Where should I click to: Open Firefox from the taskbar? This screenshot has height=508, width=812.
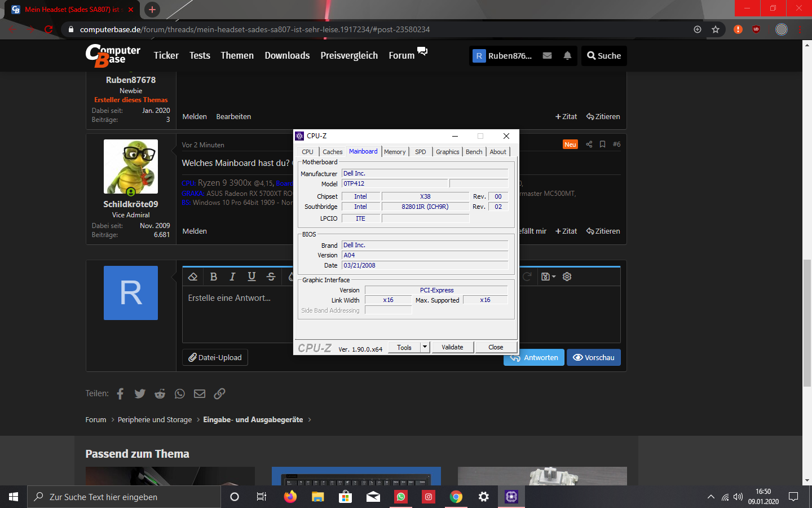(290, 497)
